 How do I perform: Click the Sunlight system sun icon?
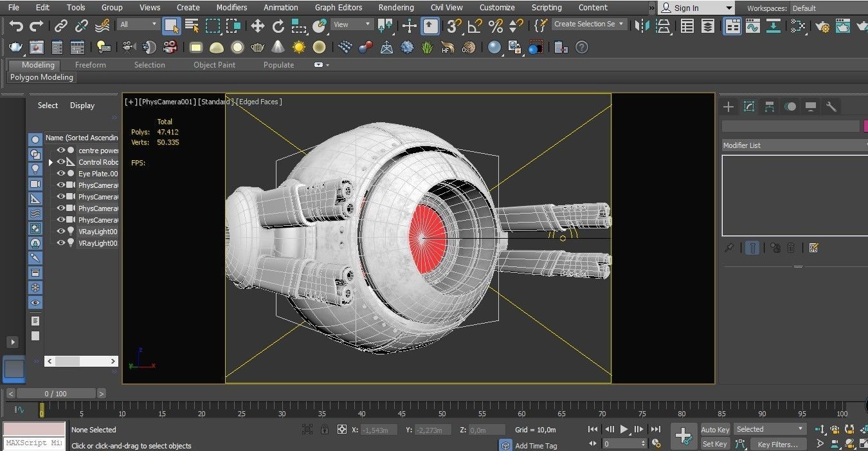299,48
